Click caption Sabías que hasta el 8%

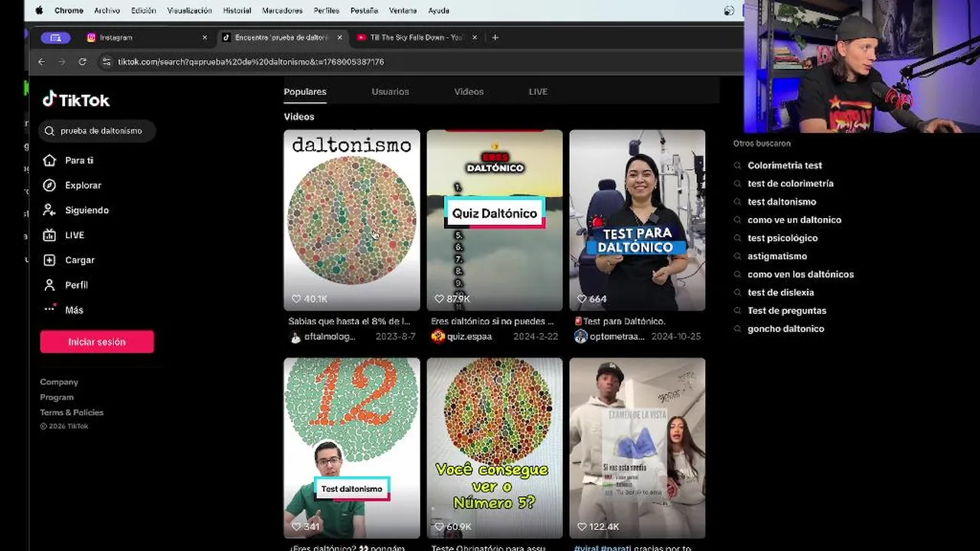point(349,321)
